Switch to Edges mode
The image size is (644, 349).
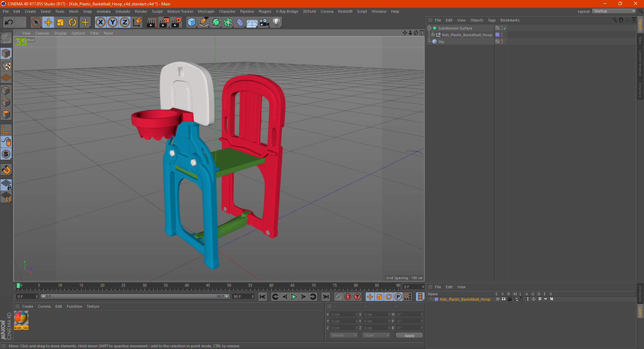[x=6, y=102]
